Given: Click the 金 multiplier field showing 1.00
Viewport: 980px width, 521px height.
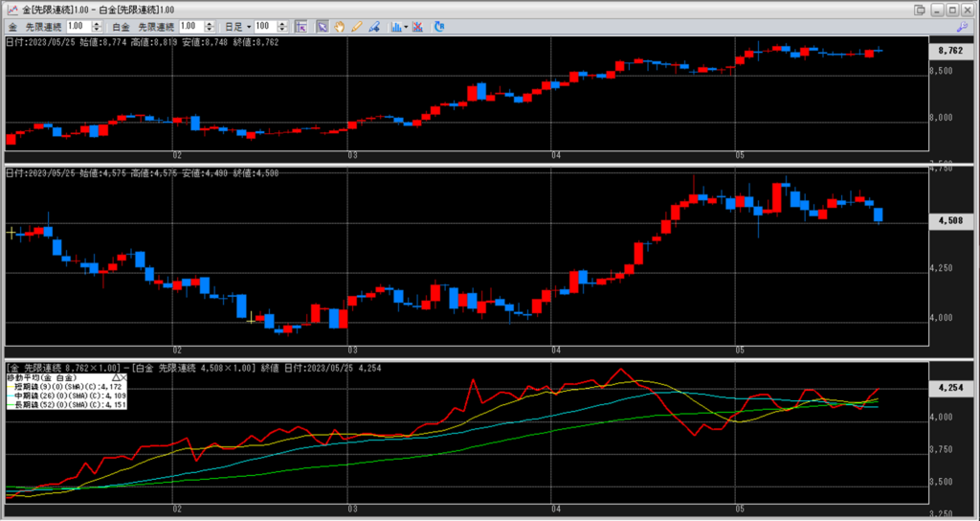Looking at the screenshot, I should pos(78,26).
